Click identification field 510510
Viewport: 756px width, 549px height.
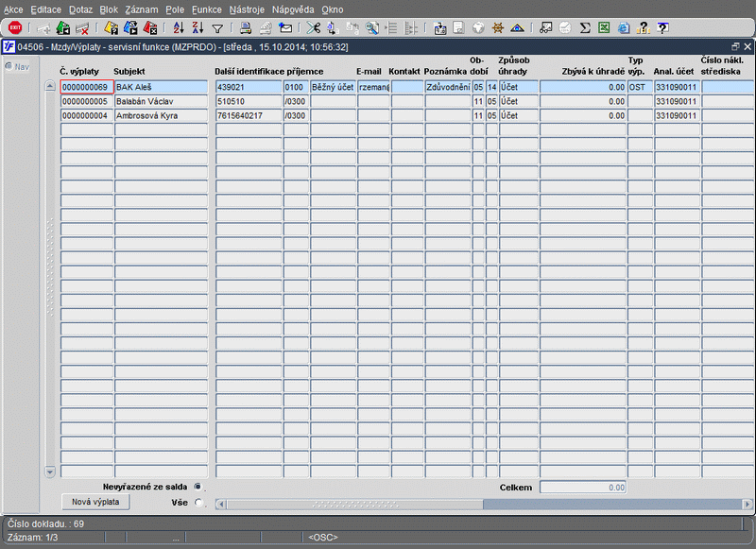[249, 101]
